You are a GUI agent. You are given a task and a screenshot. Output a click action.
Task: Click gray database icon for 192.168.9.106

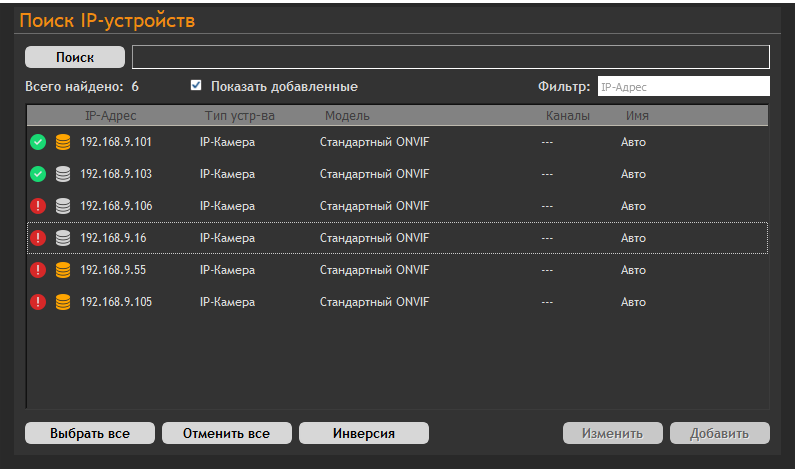coord(63,206)
